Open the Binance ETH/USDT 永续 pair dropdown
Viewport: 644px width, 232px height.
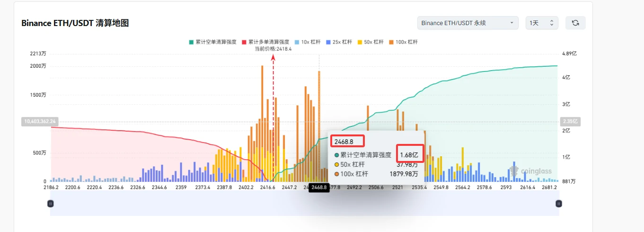468,23
